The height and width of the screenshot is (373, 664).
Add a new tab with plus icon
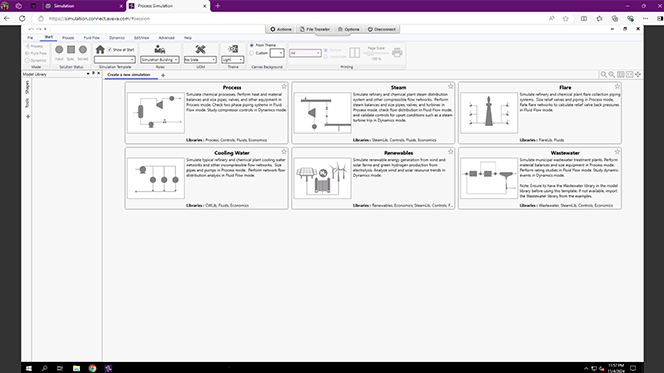(163, 75)
